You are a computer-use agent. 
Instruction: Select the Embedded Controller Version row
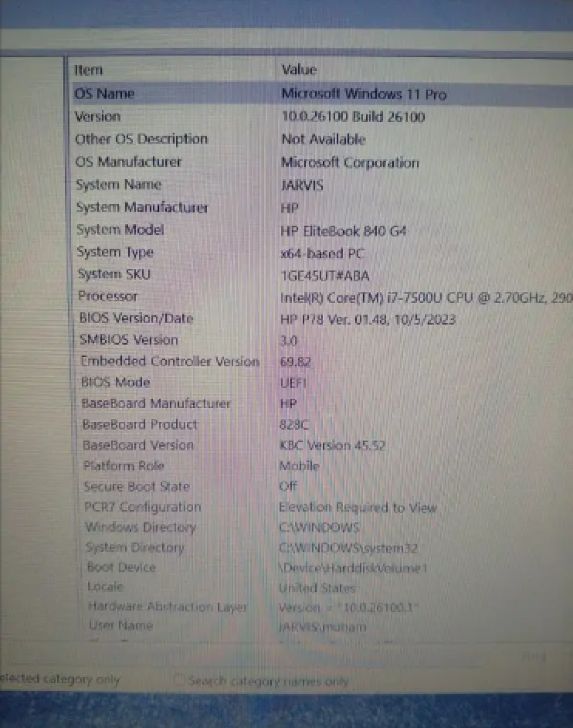coord(170,361)
